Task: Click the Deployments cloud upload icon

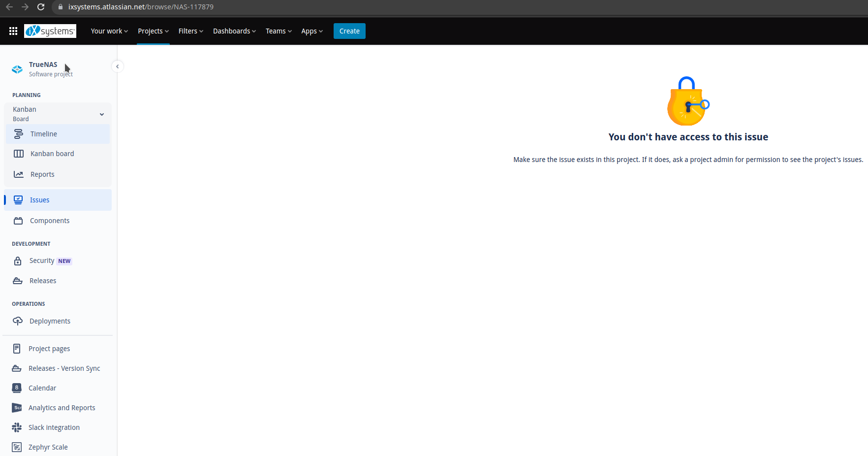Action: pyautogui.click(x=18, y=321)
